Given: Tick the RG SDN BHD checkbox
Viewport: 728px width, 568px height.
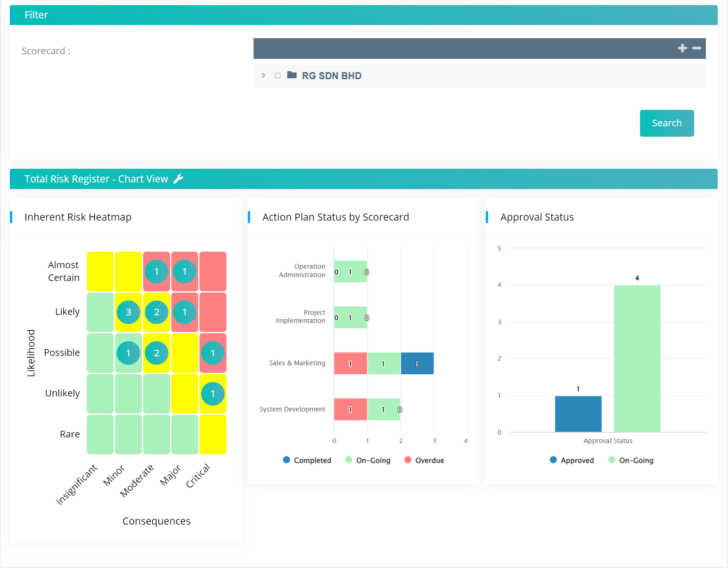Looking at the screenshot, I should click(x=278, y=75).
